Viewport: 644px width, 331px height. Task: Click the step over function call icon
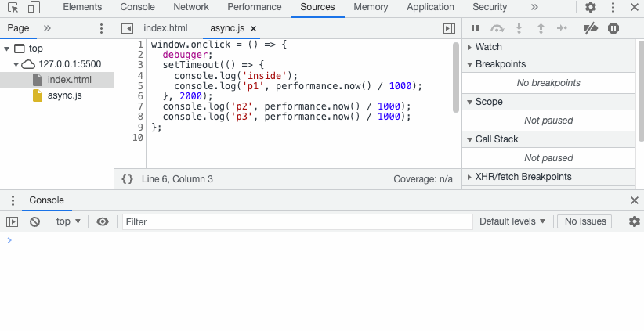pos(497,28)
